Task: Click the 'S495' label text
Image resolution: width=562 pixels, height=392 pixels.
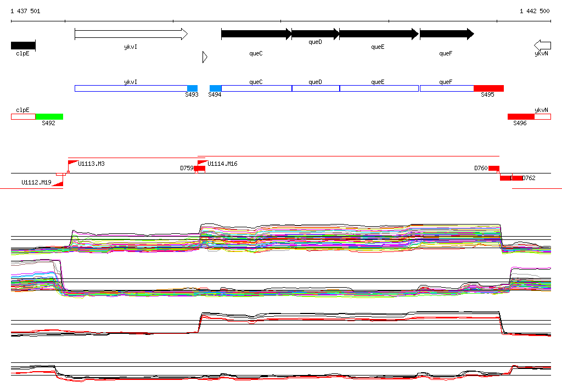Action: click(487, 94)
